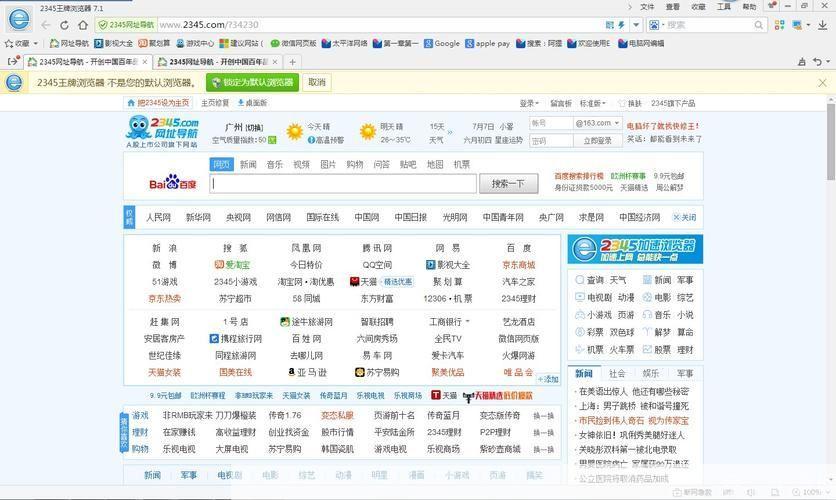The width and height of the screenshot is (836, 500).
Task: Click the green security shield in the address bar
Action: [102, 25]
